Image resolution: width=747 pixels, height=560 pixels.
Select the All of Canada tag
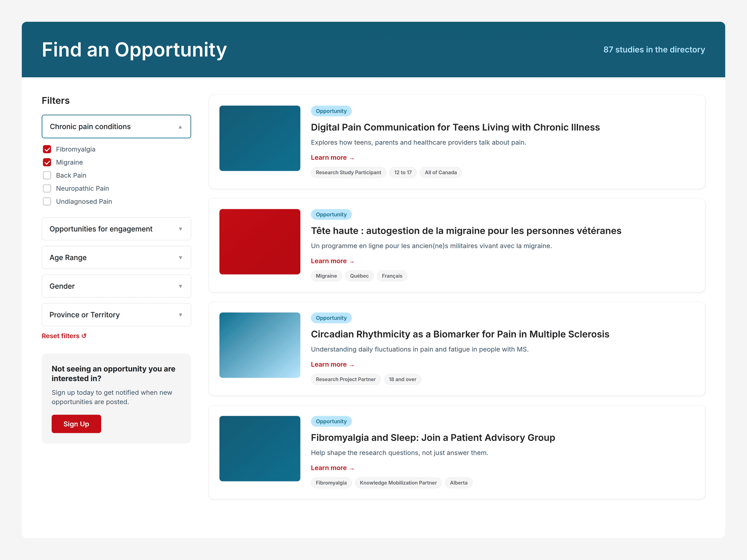441,172
